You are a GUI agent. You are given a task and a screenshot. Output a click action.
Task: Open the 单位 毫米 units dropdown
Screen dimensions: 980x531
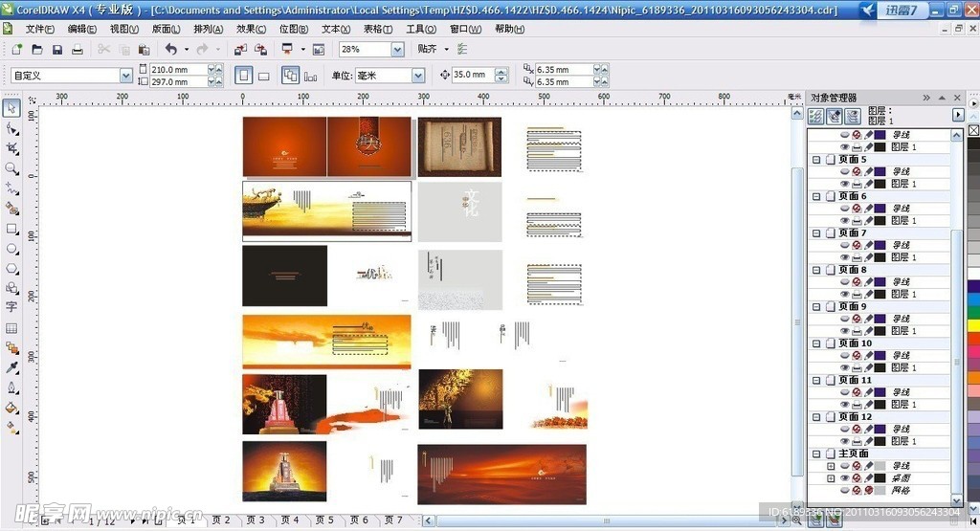click(417, 76)
